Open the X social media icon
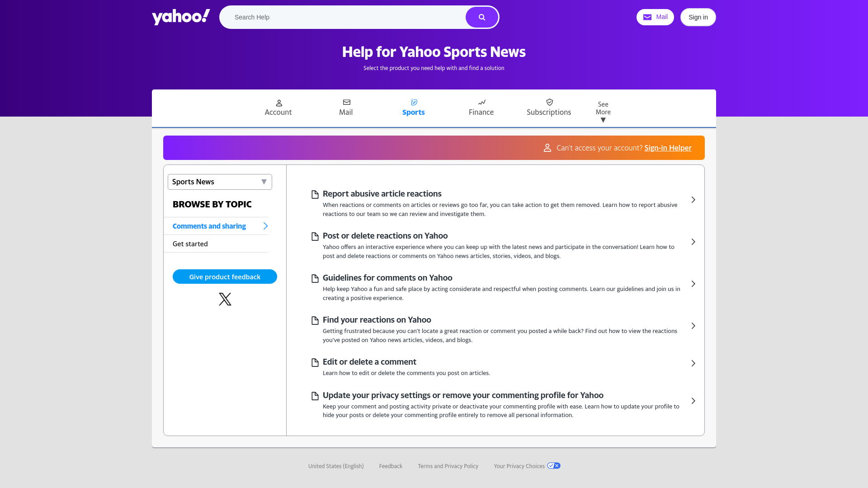 coord(225,299)
